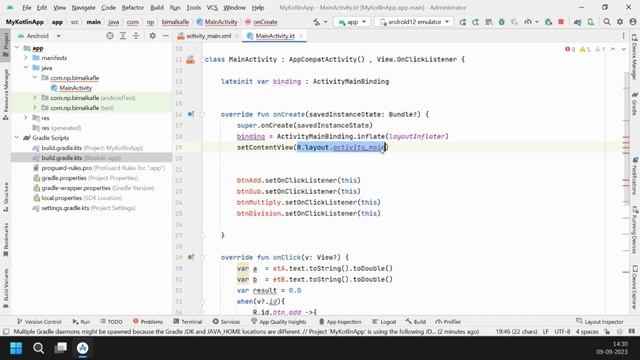
Task: Click Collapse All in the Project panel
Action: tap(136, 36)
